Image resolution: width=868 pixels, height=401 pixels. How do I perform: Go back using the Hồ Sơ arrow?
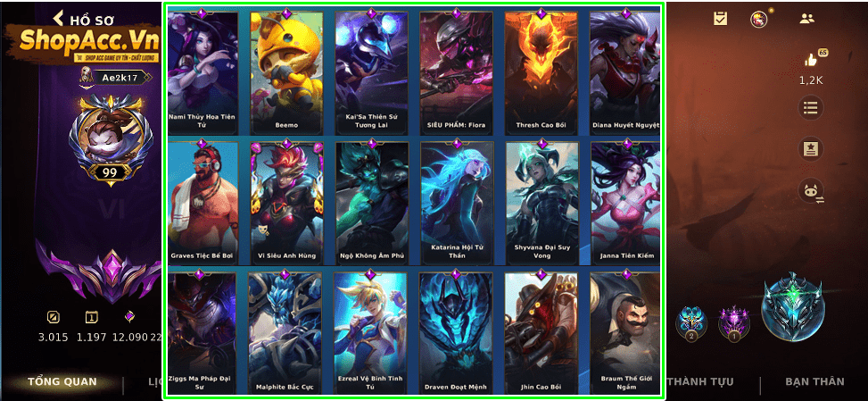[58, 18]
